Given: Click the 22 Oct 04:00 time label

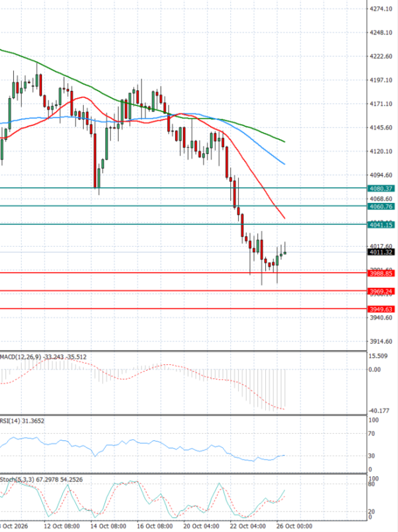Looking at the screenshot, I should [247, 527].
